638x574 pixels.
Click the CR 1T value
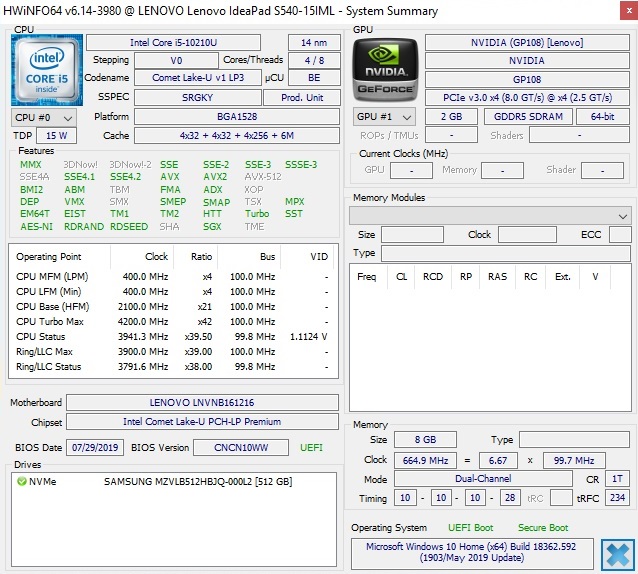(617, 479)
